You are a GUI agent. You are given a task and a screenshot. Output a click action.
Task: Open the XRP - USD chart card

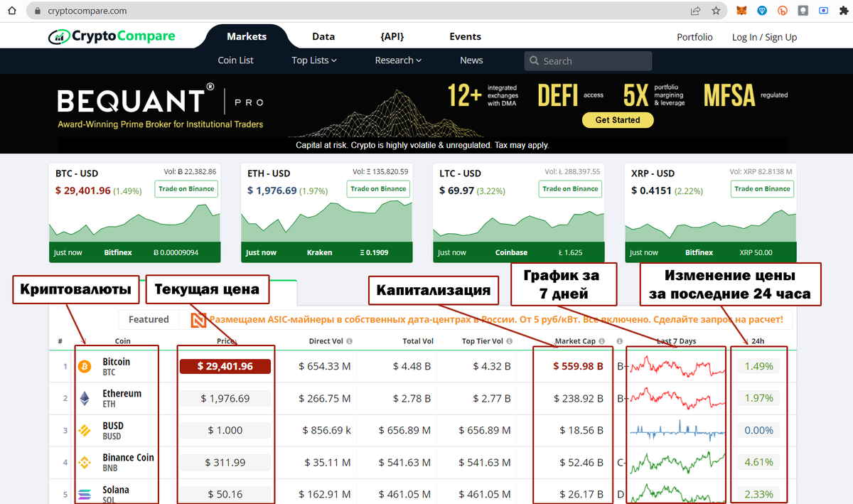(711, 213)
